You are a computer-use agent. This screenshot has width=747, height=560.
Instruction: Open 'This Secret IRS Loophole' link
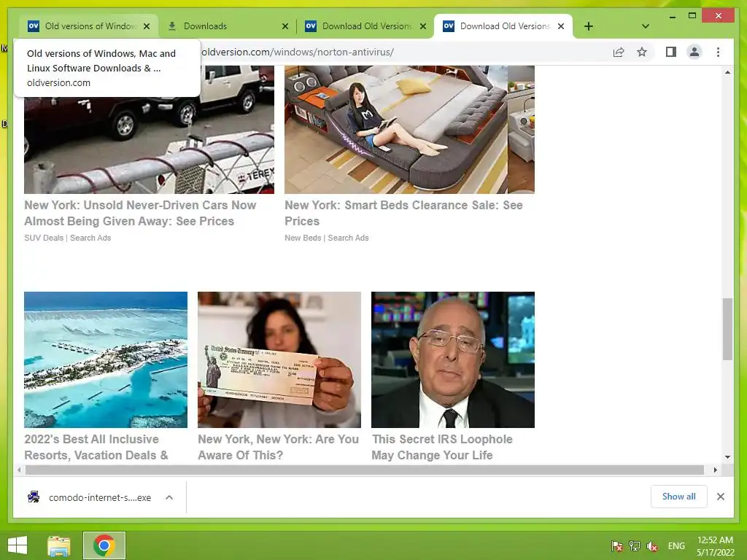click(x=442, y=447)
